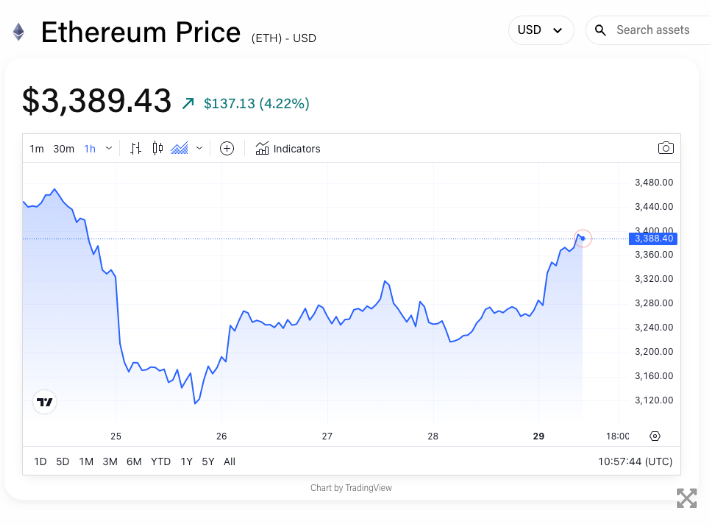Click the TradingView logo on chart
Viewport: 710px width, 526px height.
[x=44, y=402]
